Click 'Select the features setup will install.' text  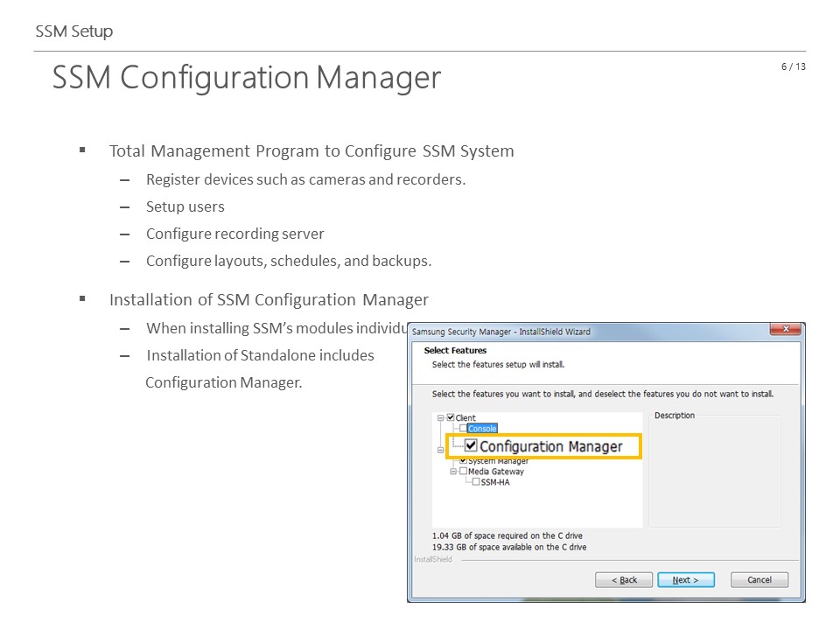(x=498, y=364)
